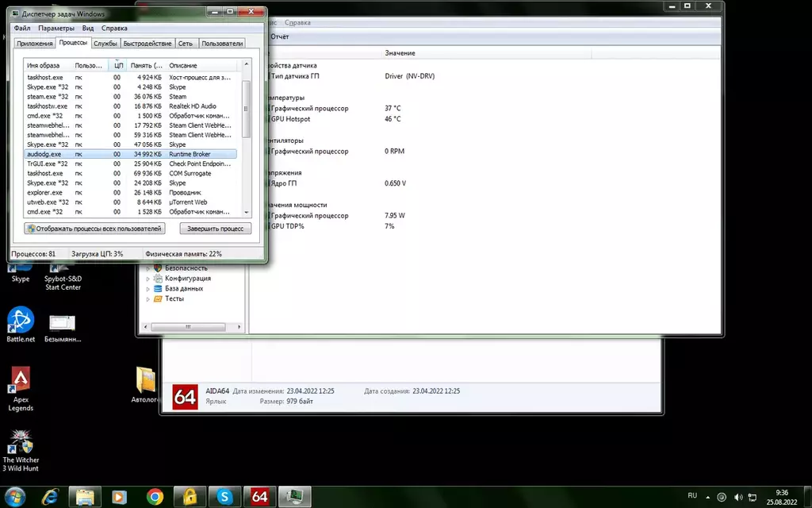Sort processes by Имя образа column
This screenshot has height=508, width=812.
click(48, 65)
